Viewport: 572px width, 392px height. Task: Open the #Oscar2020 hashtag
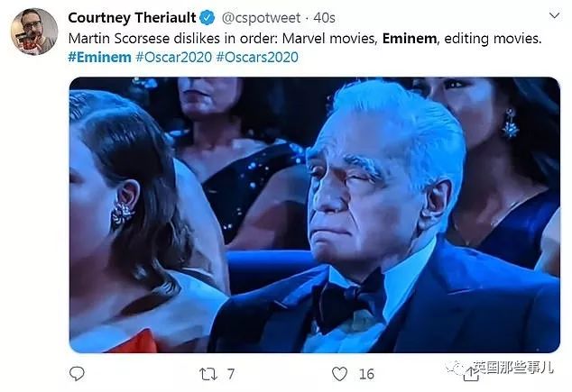(175, 58)
